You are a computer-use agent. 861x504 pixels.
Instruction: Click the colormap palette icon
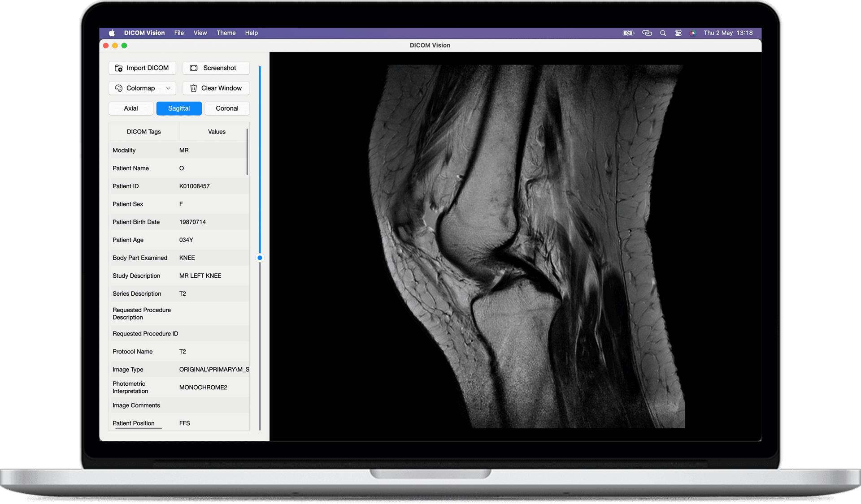pyautogui.click(x=118, y=88)
